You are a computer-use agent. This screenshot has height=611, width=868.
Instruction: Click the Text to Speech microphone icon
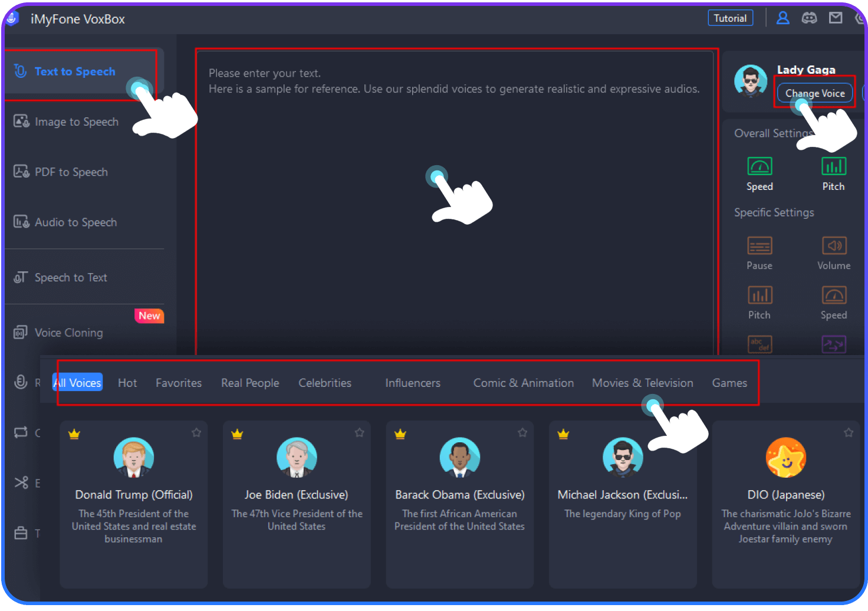click(21, 71)
